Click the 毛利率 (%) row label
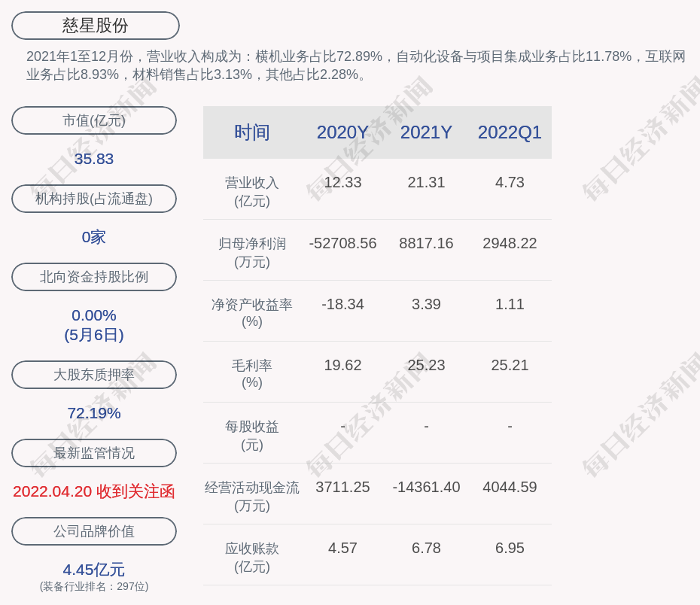Viewport: 700px width, 605px height. coord(252,374)
